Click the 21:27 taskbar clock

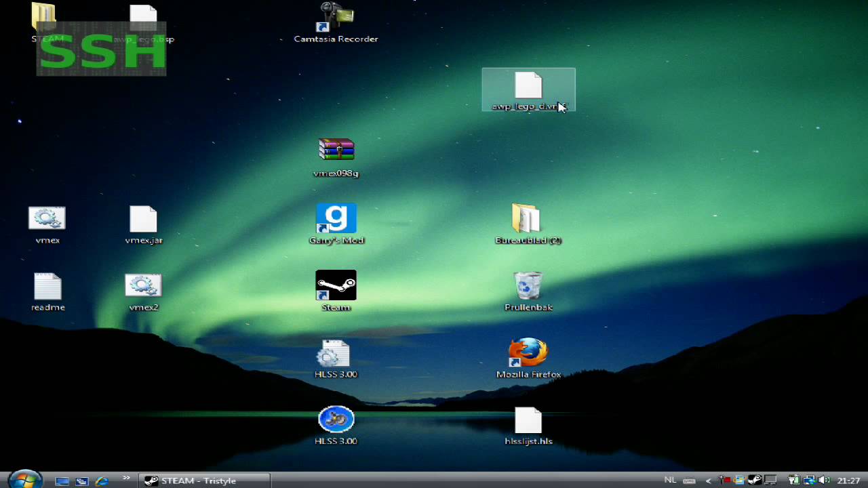[x=848, y=481]
